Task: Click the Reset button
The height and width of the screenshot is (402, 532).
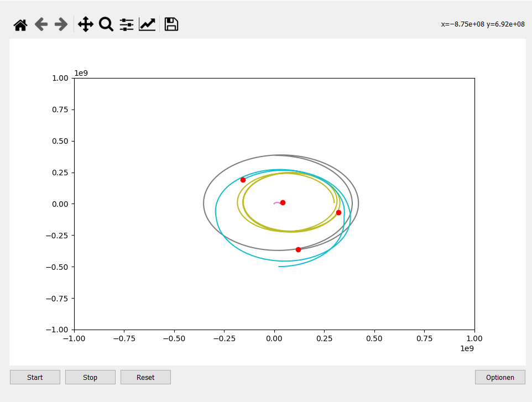Action: [145, 377]
